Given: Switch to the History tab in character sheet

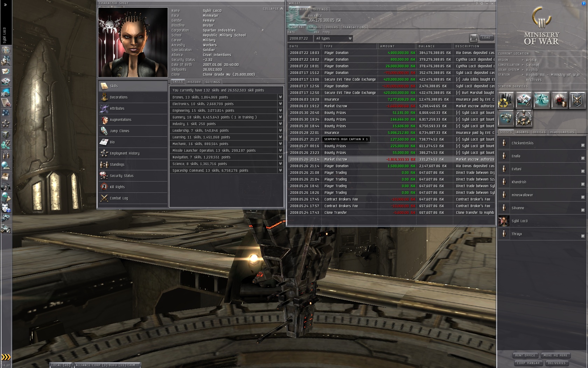Looking at the screenshot, I should click(194, 82).
